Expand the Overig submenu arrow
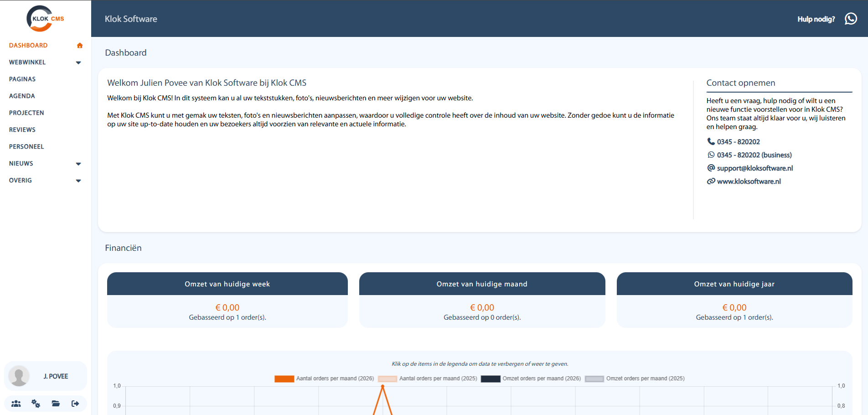Screen dimensions: 868x415 [78, 181]
